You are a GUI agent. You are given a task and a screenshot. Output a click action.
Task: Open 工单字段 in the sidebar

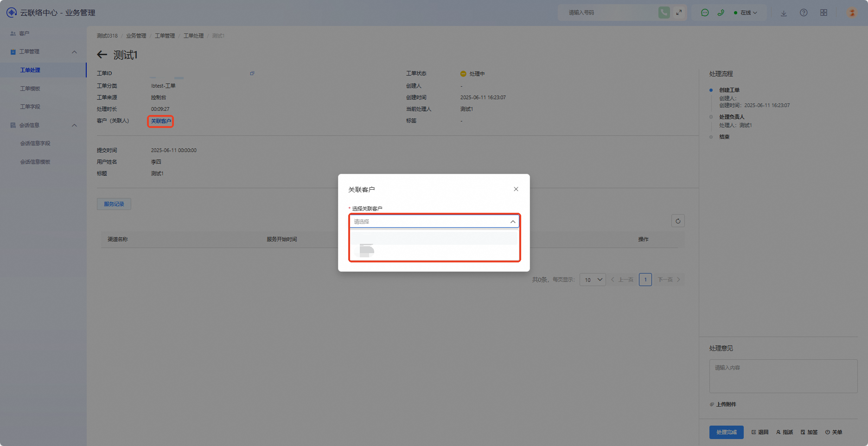(30, 107)
